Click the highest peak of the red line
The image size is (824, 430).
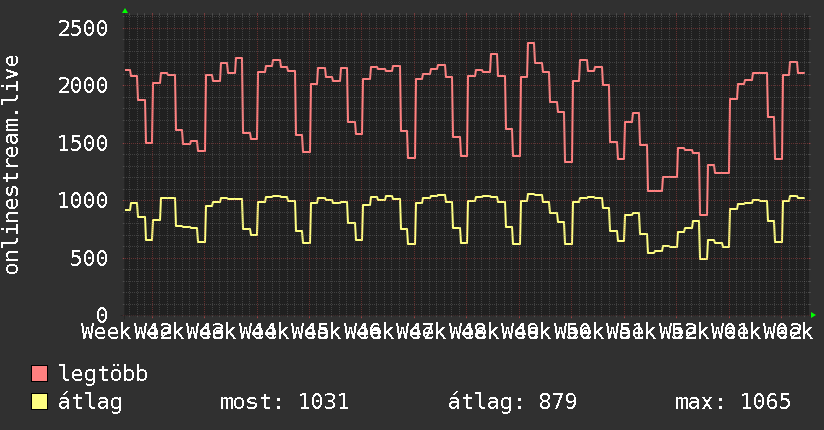point(531,43)
